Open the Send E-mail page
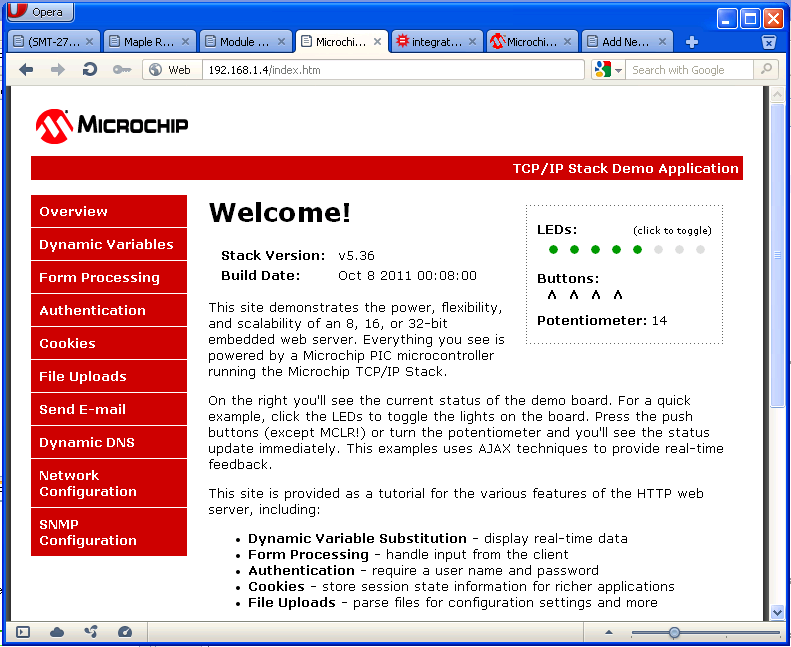The width and height of the screenshot is (791, 647). [x=109, y=409]
